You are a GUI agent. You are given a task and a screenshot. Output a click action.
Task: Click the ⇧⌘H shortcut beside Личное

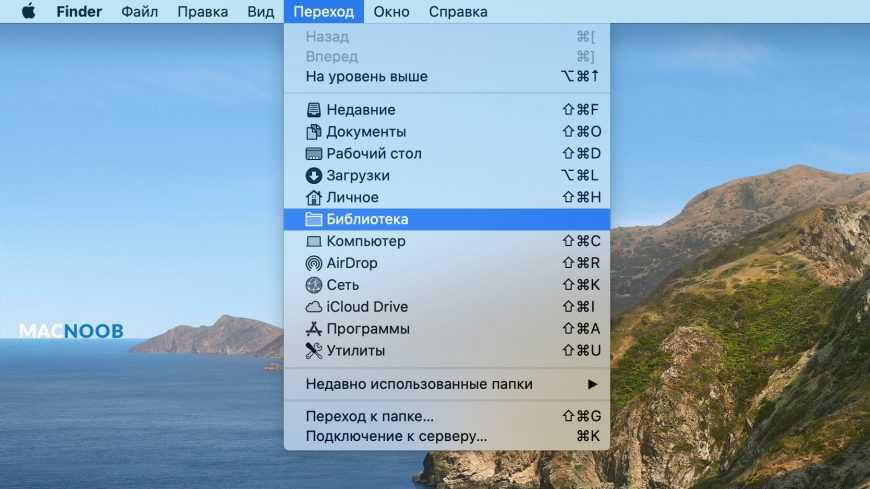tap(581, 197)
